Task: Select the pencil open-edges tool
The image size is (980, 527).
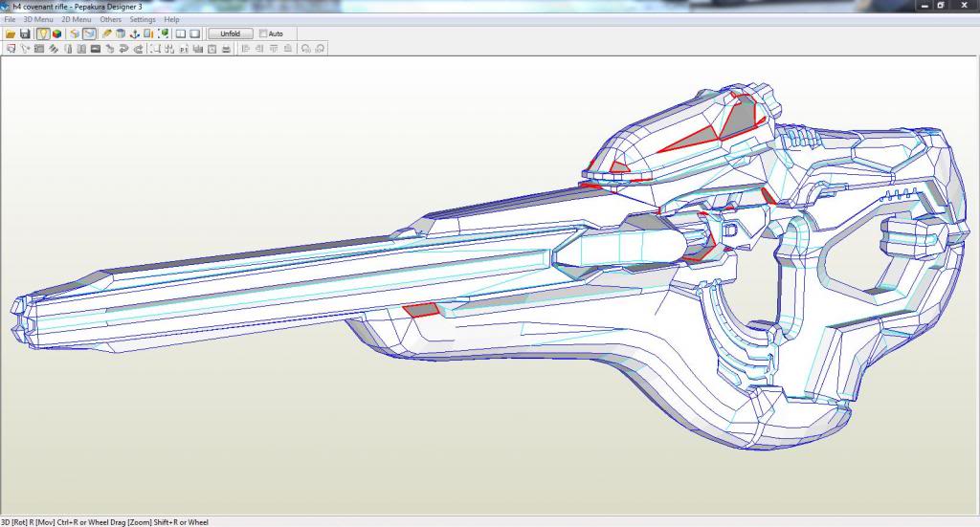Action: [106, 33]
